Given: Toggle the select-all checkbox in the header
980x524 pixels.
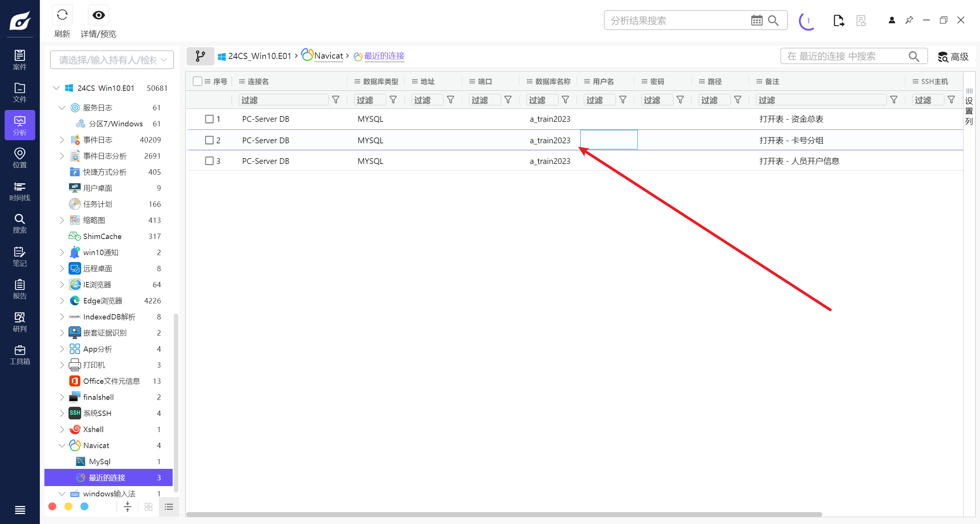Looking at the screenshot, I should click(198, 81).
